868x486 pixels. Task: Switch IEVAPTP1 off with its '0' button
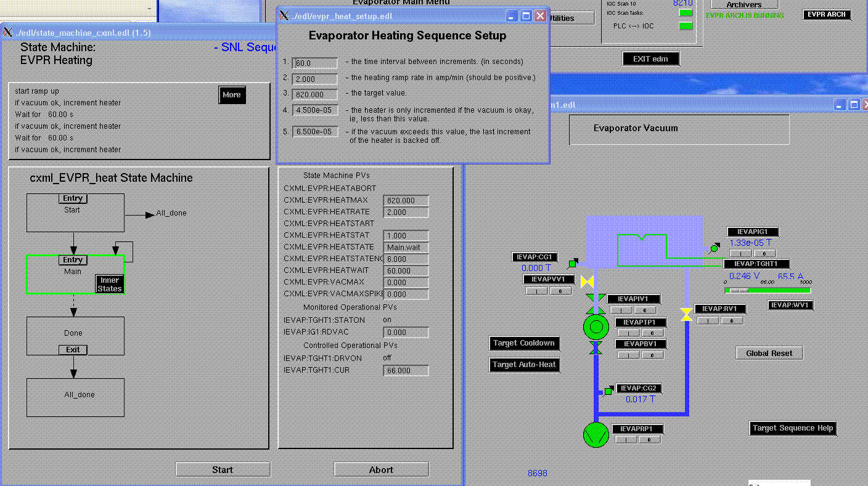652,333
